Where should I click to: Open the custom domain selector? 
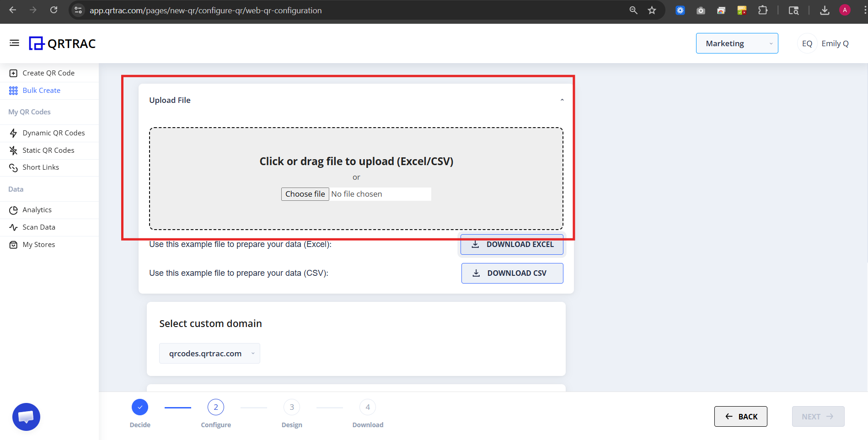[209, 353]
